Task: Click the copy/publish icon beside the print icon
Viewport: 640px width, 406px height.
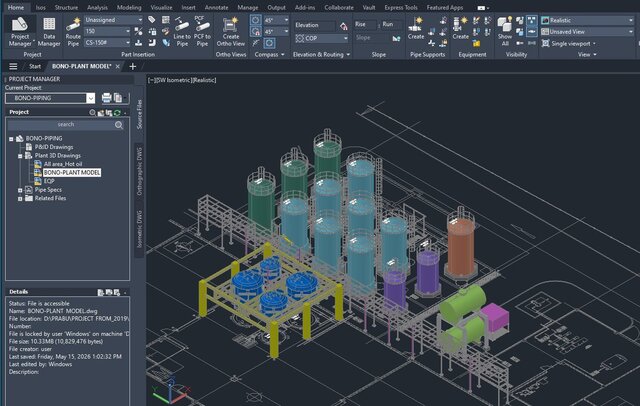Action: tap(118, 98)
